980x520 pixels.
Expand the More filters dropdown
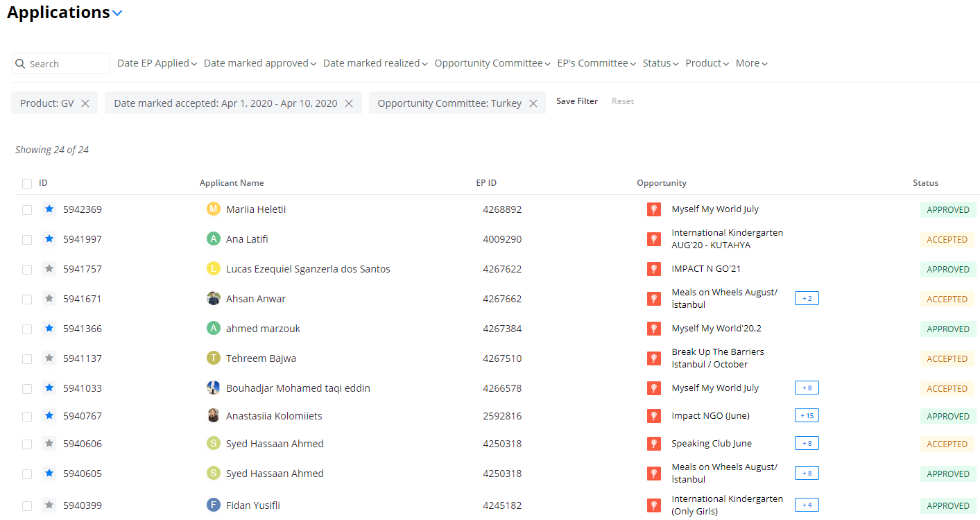click(751, 63)
